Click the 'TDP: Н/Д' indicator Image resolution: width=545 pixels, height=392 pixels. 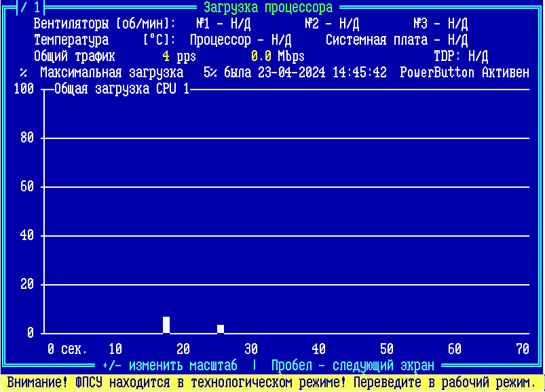point(461,56)
